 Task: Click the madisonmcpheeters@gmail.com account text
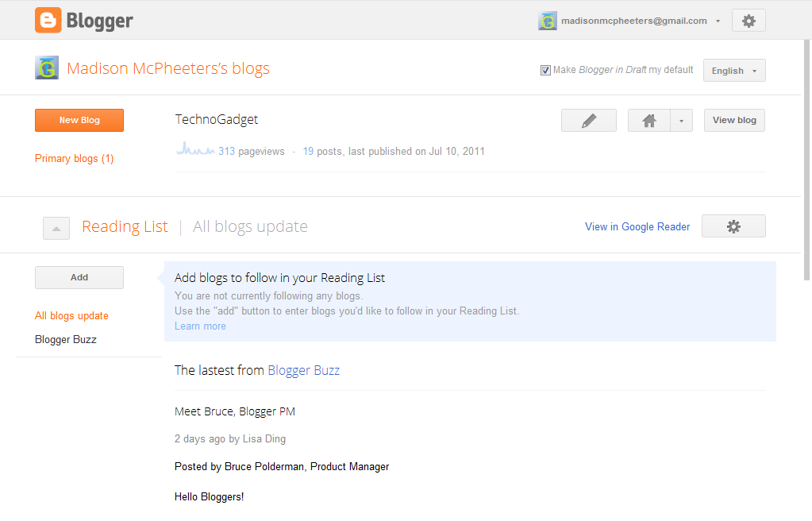[634, 21]
